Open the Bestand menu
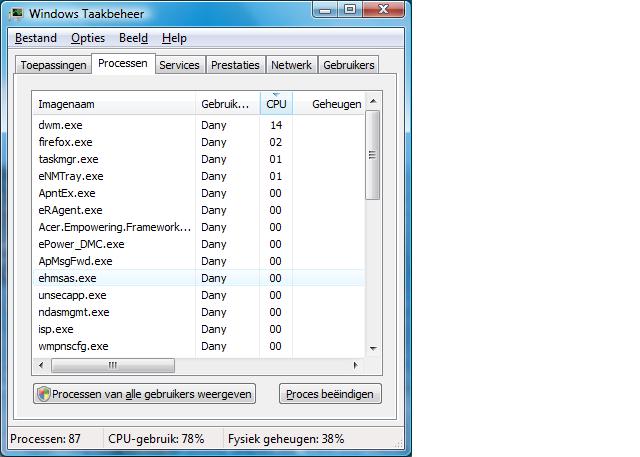This screenshot has height=457, width=640. coord(36,38)
